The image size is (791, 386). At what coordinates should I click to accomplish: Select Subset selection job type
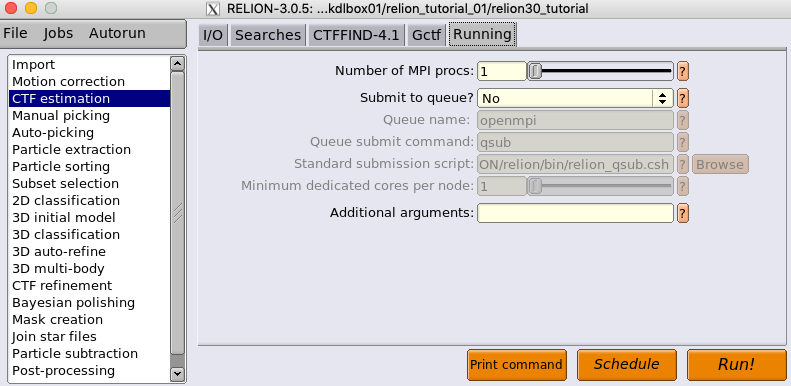point(89,183)
